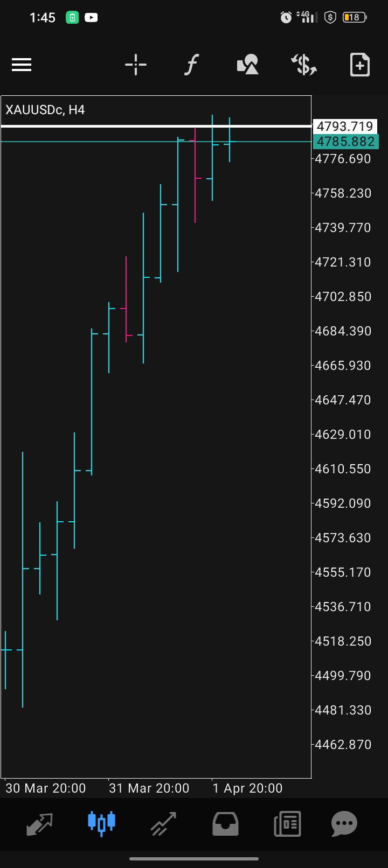Open the dollar symbol trade icon

(x=304, y=65)
